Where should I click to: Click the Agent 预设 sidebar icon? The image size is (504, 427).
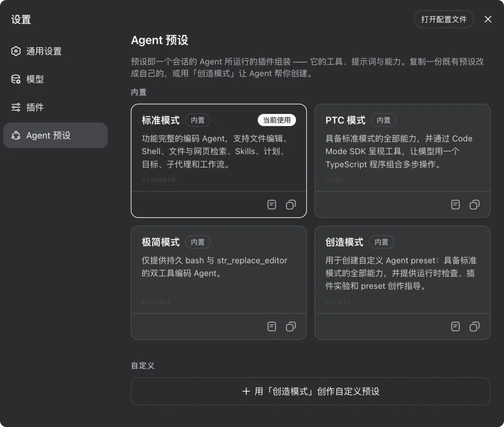(x=16, y=135)
